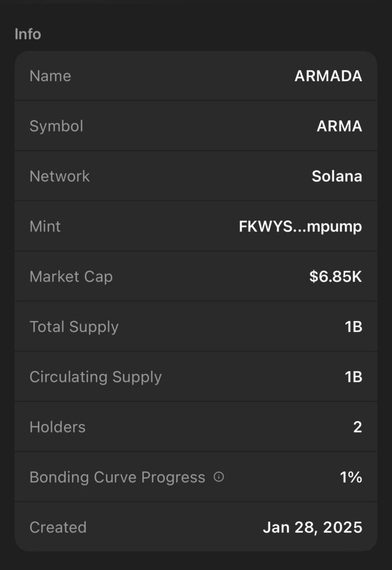Select the Total Supply label
Image resolution: width=392 pixels, height=570 pixels.
coord(74,327)
